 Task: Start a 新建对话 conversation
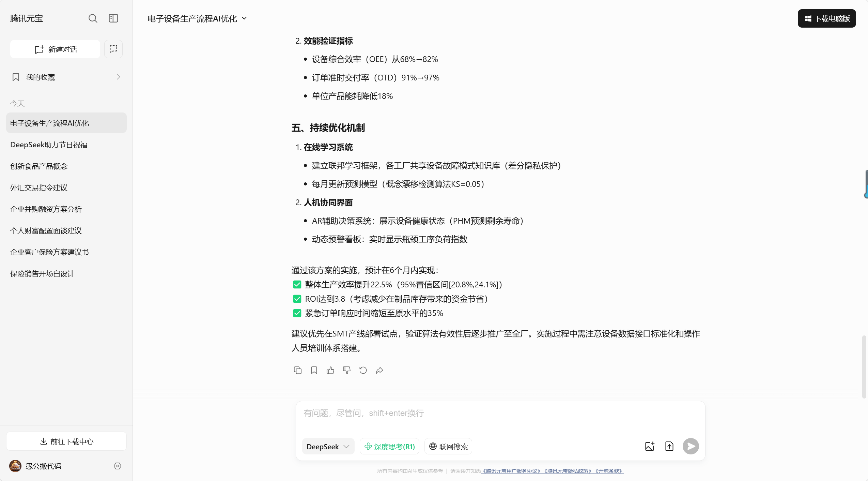(55, 49)
